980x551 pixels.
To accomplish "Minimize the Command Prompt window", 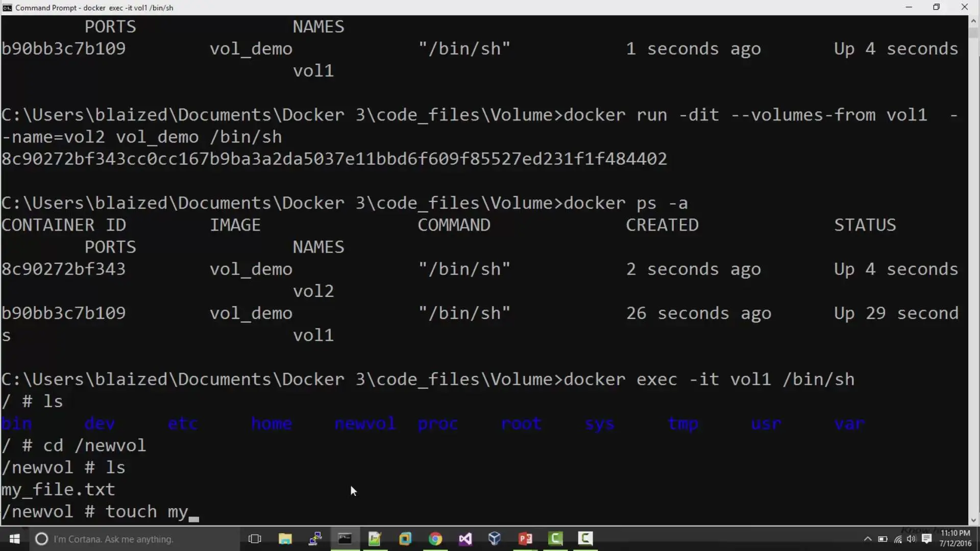I will coord(909,7).
